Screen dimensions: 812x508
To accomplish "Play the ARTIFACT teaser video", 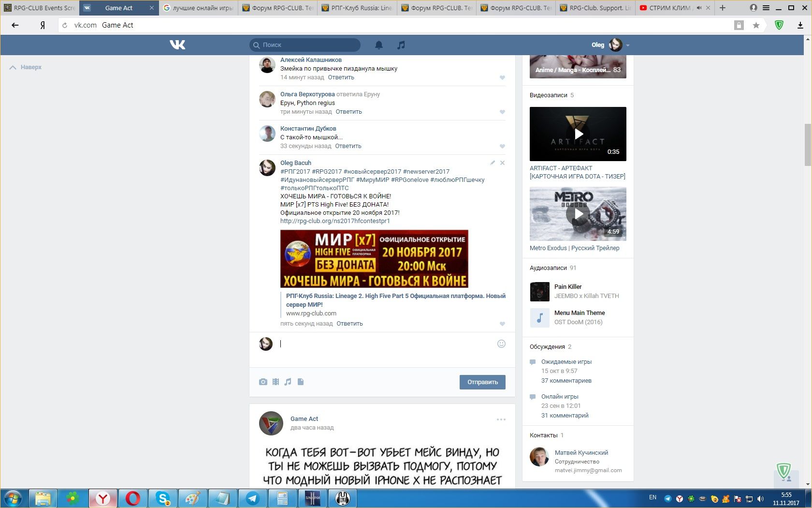I will [578, 134].
